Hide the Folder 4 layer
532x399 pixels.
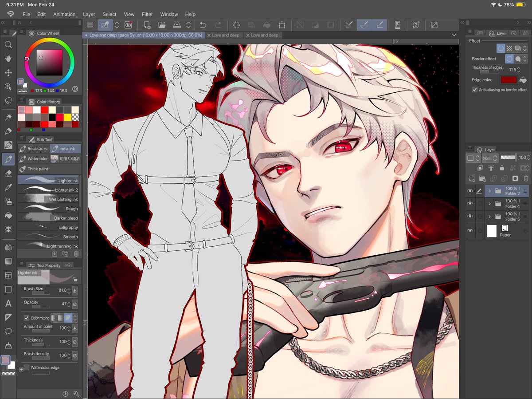pyautogui.click(x=470, y=203)
